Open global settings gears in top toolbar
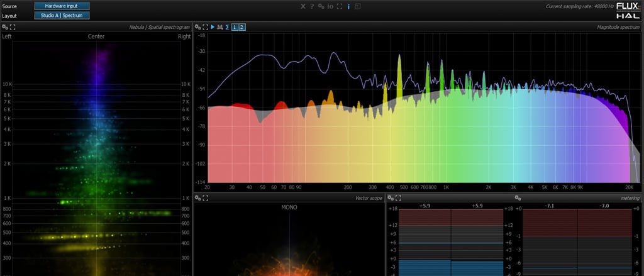Viewport: 644px width, 276px height. (321, 6)
